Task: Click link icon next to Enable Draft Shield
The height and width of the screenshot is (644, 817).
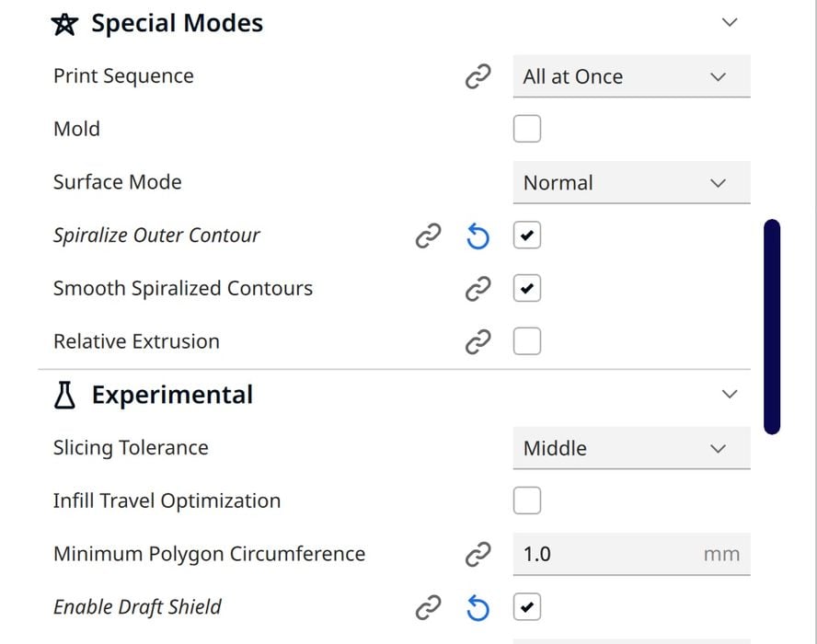Action: coord(428,608)
